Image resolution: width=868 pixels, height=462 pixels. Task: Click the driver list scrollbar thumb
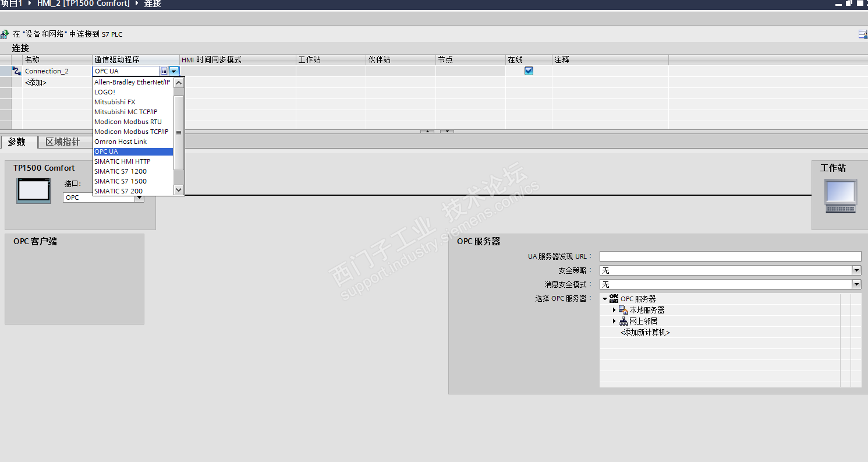coord(179,133)
